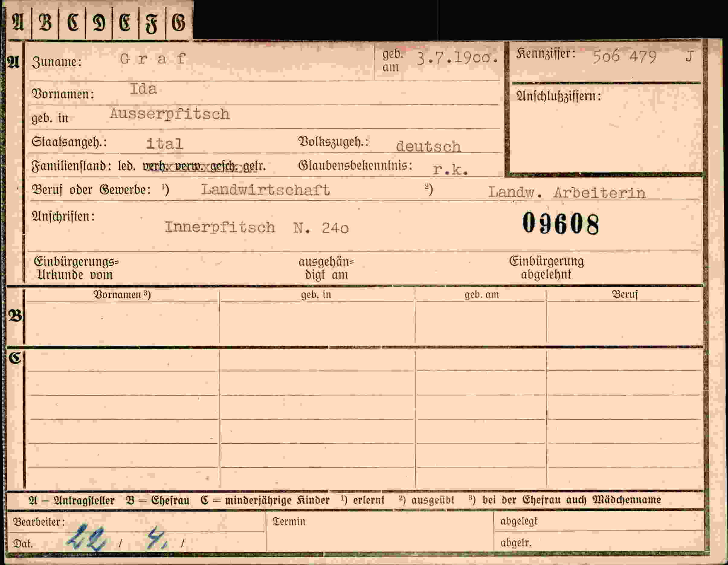The image size is (728, 565).
Task: Click the footnote "²) ausgeübt"
Action: pyautogui.click(x=426, y=500)
